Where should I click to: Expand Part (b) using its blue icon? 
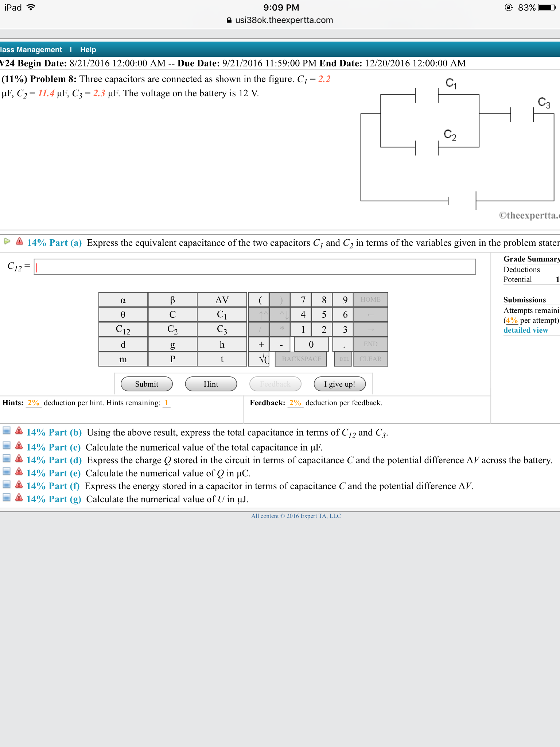pyautogui.click(x=7, y=431)
